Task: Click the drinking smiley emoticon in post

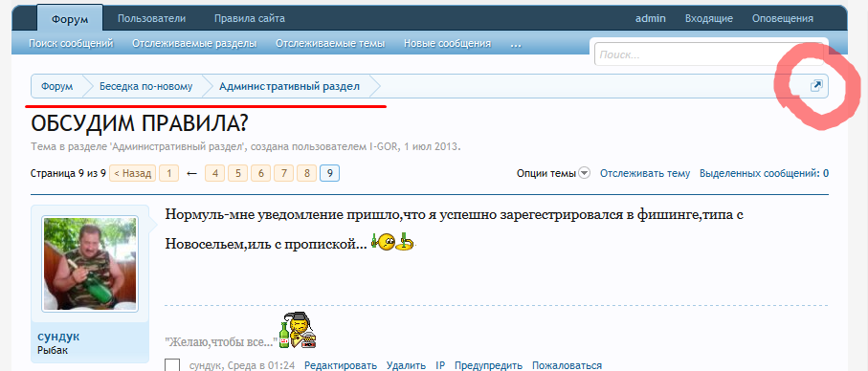Action: pos(393,242)
